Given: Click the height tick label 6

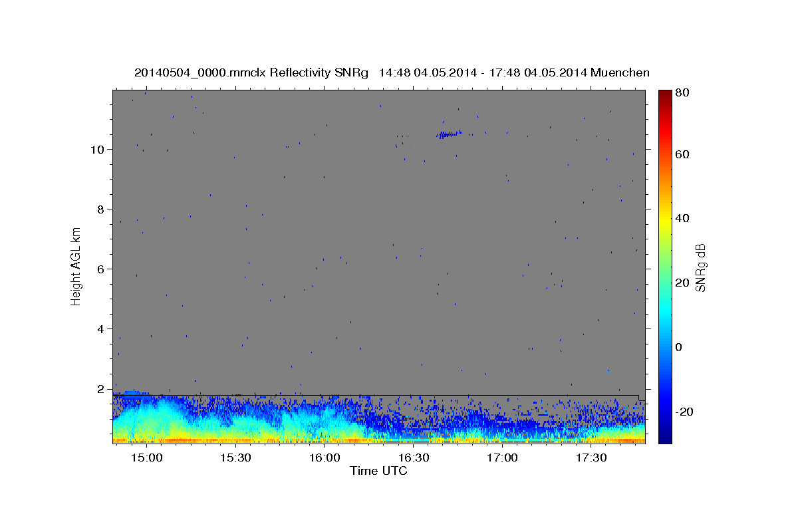Looking at the screenshot, I should [x=101, y=269].
